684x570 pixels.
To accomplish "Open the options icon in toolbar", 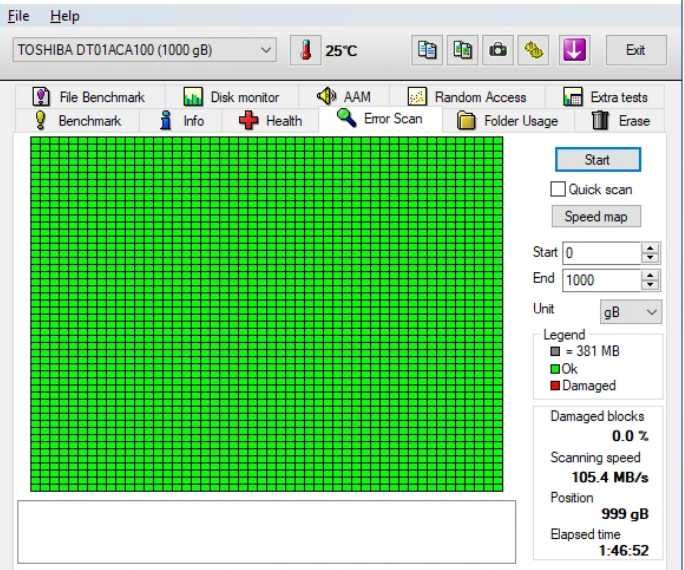I will point(533,50).
